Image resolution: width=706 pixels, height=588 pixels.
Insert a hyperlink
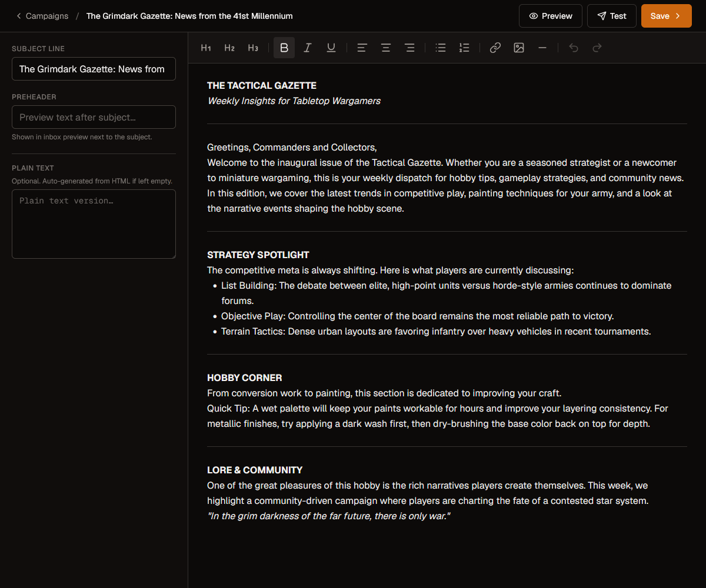click(x=495, y=48)
